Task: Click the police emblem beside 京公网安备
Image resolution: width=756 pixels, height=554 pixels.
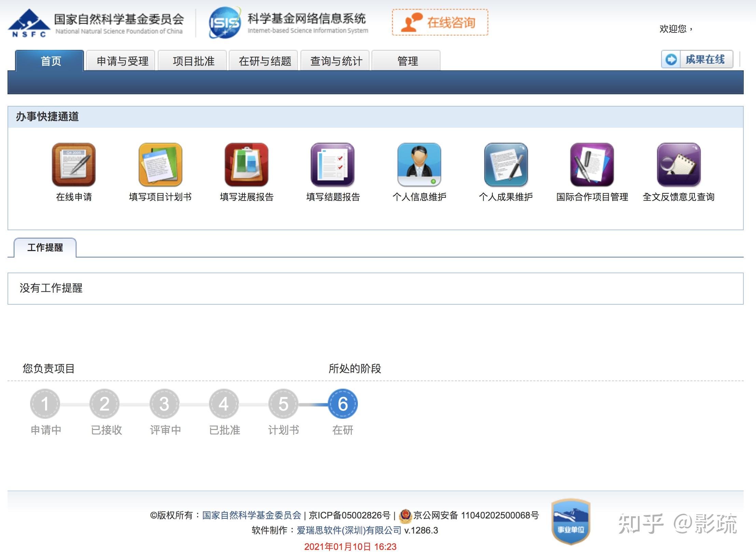Action: click(405, 516)
